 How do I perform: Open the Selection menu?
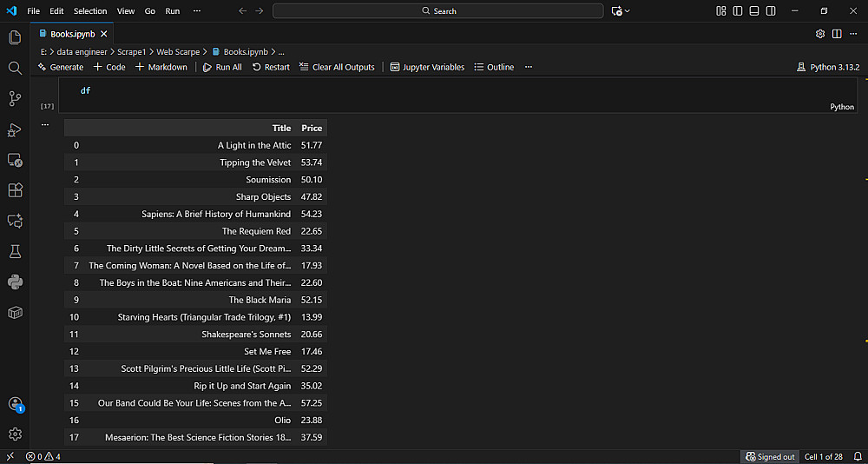coord(90,11)
